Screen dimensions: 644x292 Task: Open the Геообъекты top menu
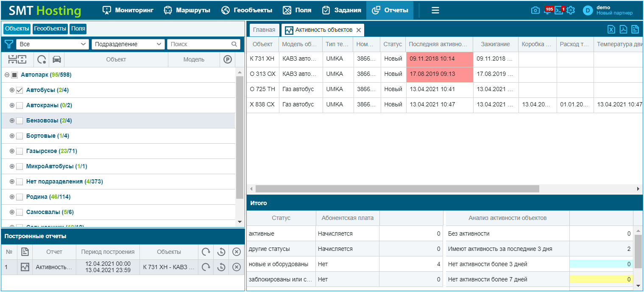coord(247,10)
